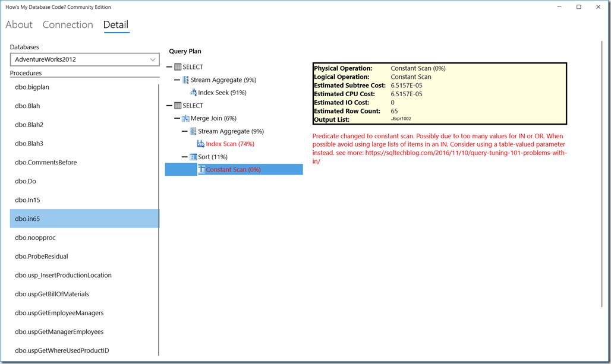Click the Index Seek (91%) icon
Screen dimensions: 611x364
pos(193,92)
